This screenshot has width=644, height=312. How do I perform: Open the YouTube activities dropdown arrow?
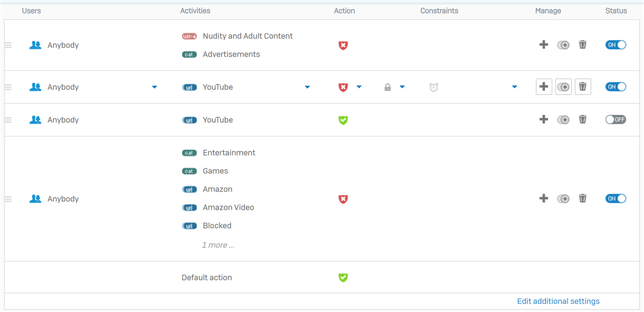(x=307, y=87)
